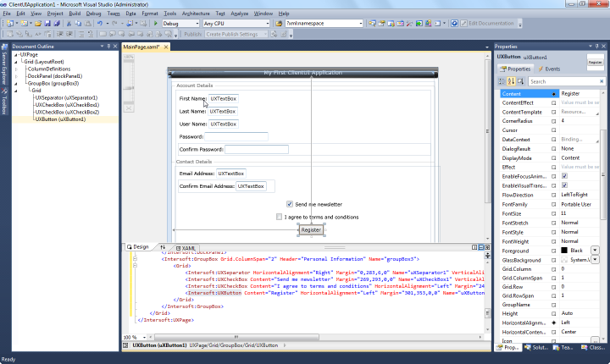This screenshot has height=364, width=610.
Task: Click the Cut scissors icon
Action: (x=69, y=25)
